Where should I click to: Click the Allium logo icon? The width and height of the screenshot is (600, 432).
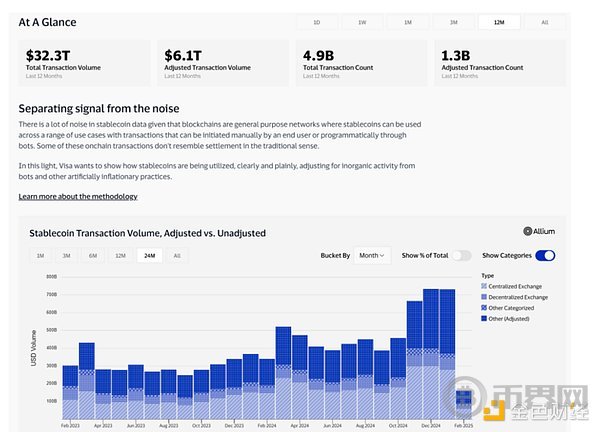[x=527, y=231]
